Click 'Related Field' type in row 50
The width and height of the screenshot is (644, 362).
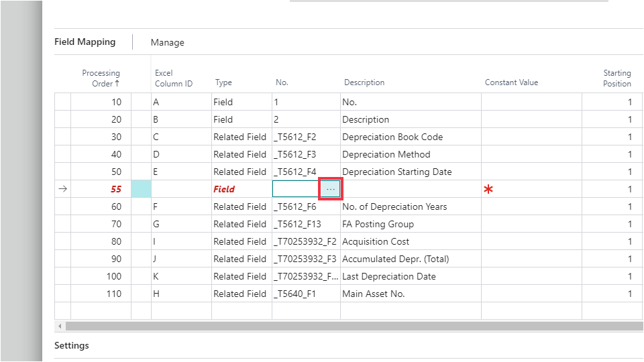tap(241, 172)
